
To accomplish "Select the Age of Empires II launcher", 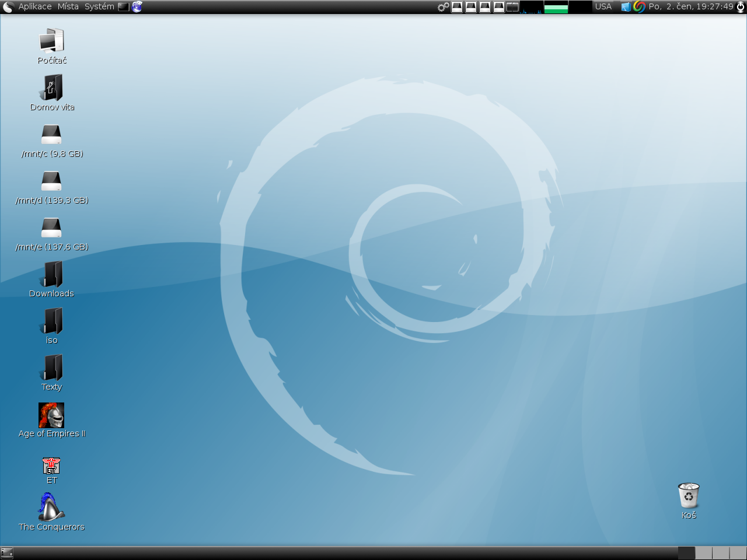I will [51, 415].
